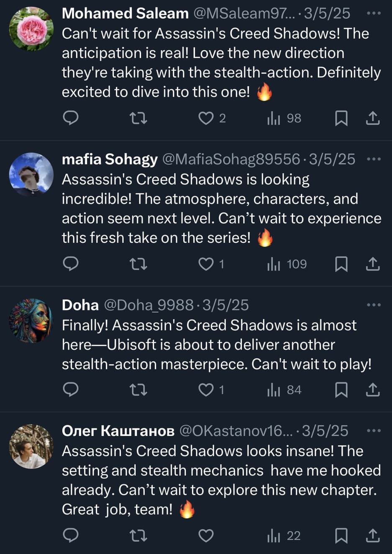Open more options on Doha's tweet
This screenshot has width=392, height=554.
click(x=374, y=305)
